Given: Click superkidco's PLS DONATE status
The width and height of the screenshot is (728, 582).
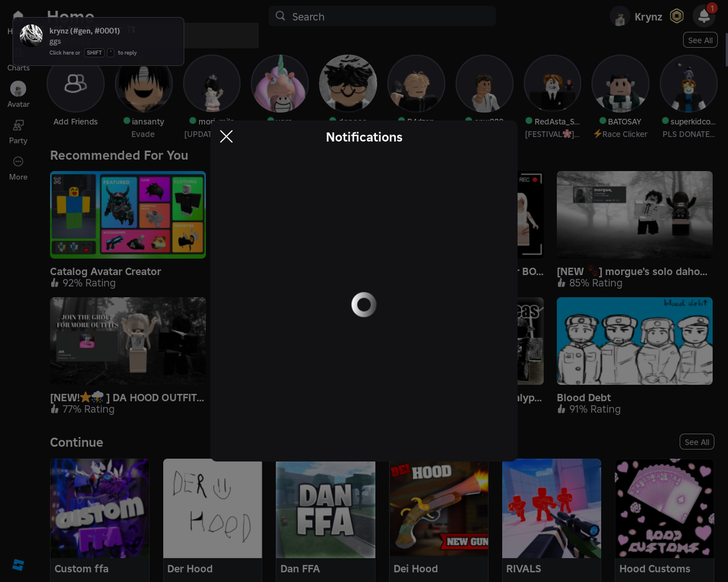Looking at the screenshot, I should click(x=689, y=134).
